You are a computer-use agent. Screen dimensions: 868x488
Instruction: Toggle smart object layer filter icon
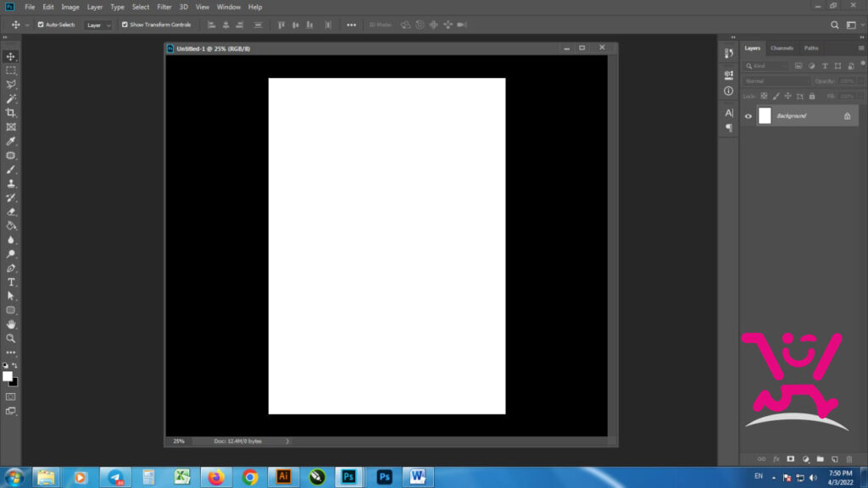(x=851, y=66)
